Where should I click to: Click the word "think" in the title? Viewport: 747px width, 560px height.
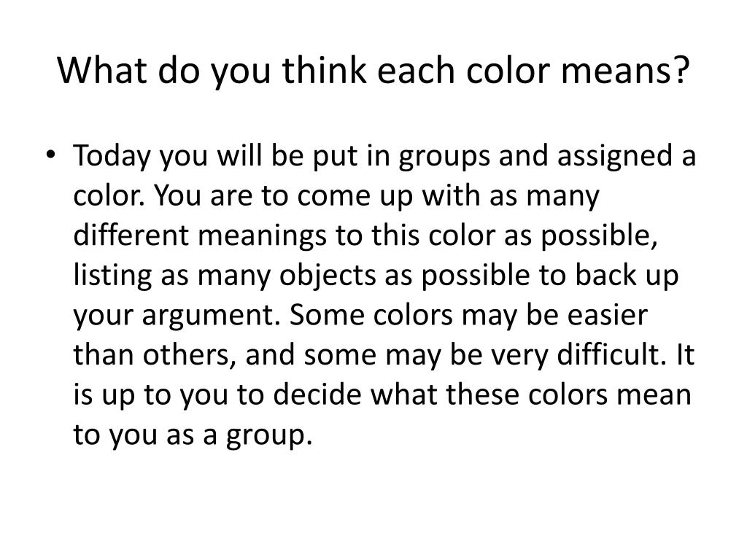tap(324, 71)
